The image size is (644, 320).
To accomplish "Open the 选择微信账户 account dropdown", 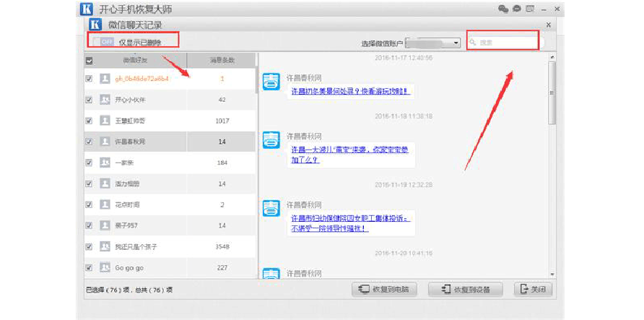I will coord(433,43).
